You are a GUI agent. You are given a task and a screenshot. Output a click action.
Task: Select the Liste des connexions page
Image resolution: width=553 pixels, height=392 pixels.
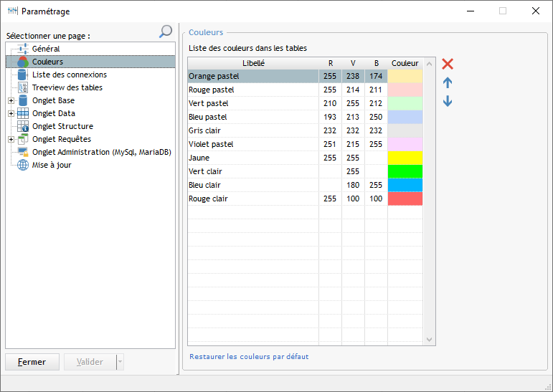[x=70, y=75]
